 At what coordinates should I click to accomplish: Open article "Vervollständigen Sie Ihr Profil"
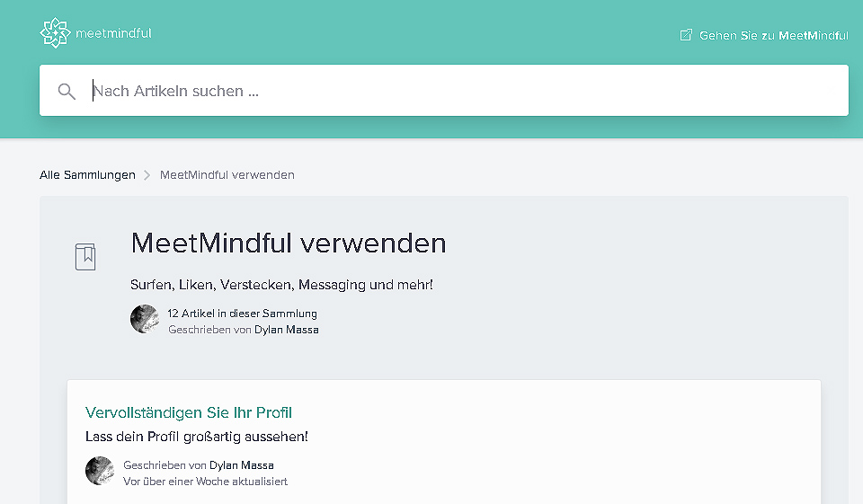coord(189,412)
